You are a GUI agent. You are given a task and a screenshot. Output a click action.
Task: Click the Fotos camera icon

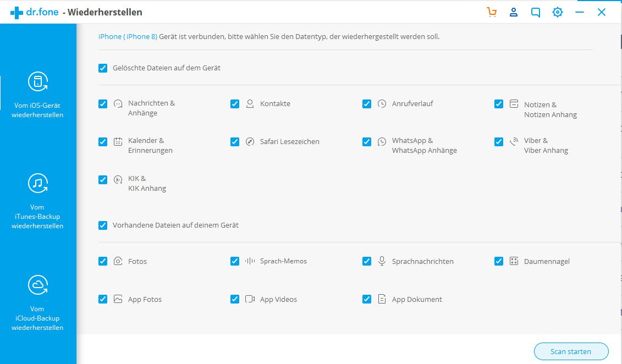tap(118, 261)
